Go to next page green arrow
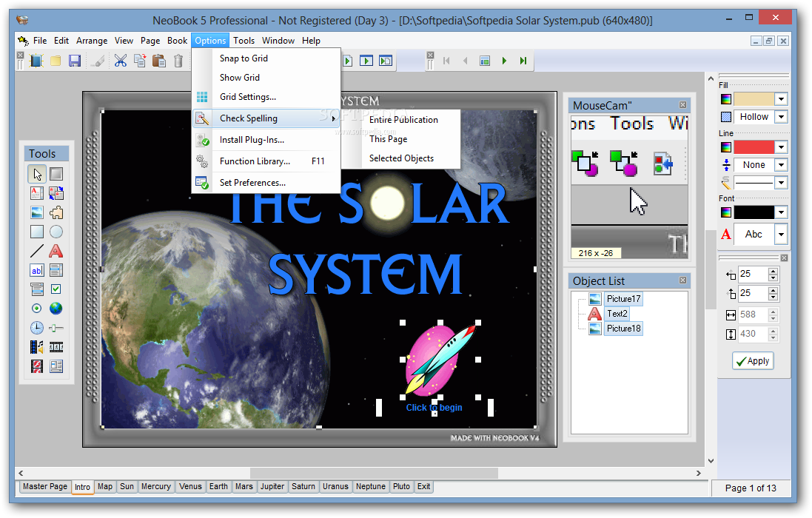Image resolution: width=812 pixels, height=518 pixels. point(504,61)
